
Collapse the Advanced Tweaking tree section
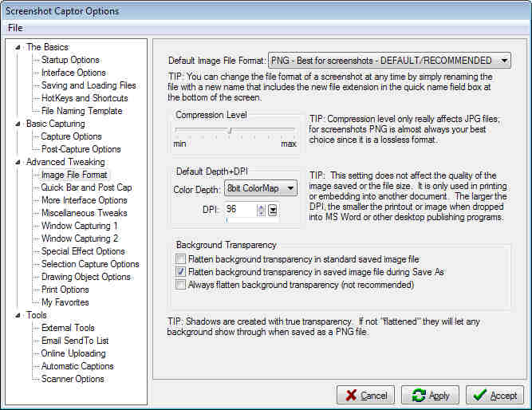click(20, 163)
